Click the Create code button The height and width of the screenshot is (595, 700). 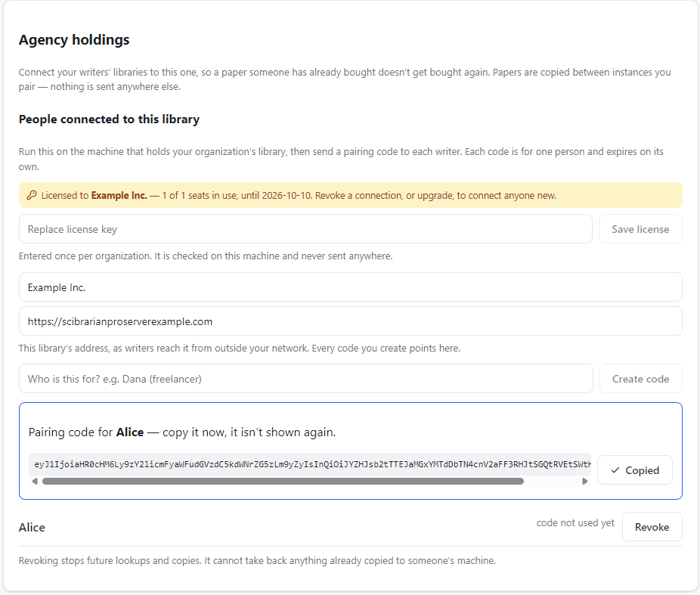640,379
